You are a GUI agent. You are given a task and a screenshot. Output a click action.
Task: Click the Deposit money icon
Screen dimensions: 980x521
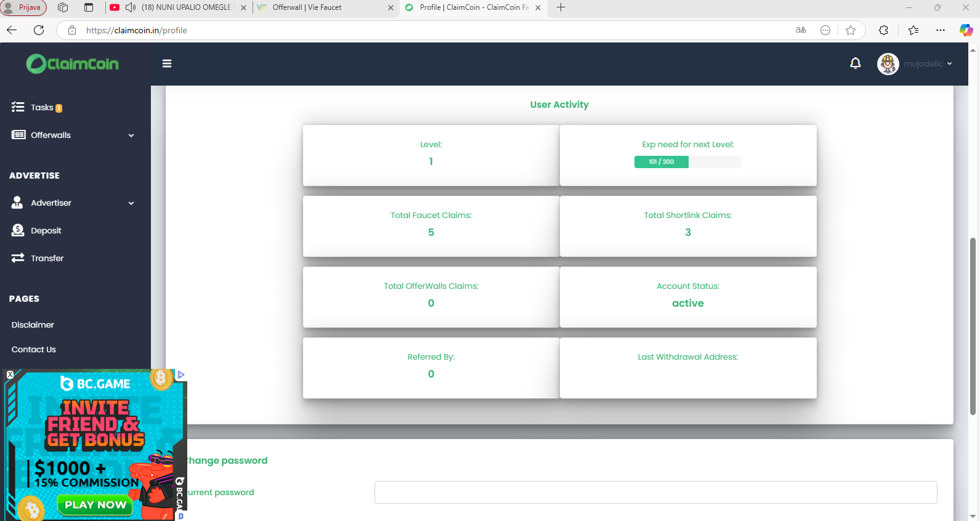coord(18,230)
